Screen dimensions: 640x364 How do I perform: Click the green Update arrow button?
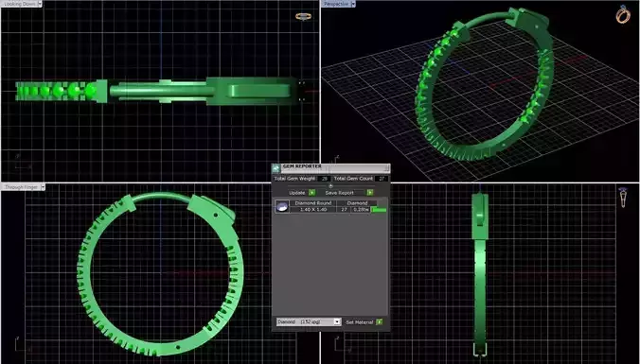tap(311, 192)
